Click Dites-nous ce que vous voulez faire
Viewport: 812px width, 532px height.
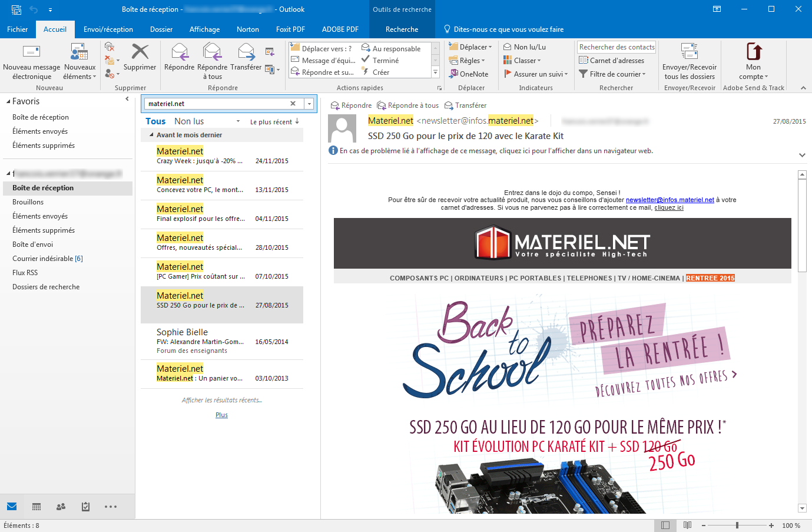coord(503,29)
